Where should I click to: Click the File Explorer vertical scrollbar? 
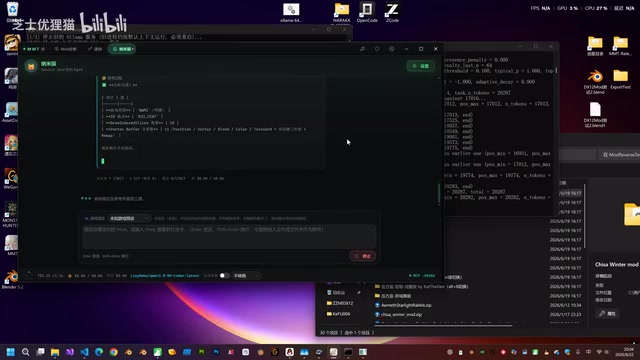(585, 216)
